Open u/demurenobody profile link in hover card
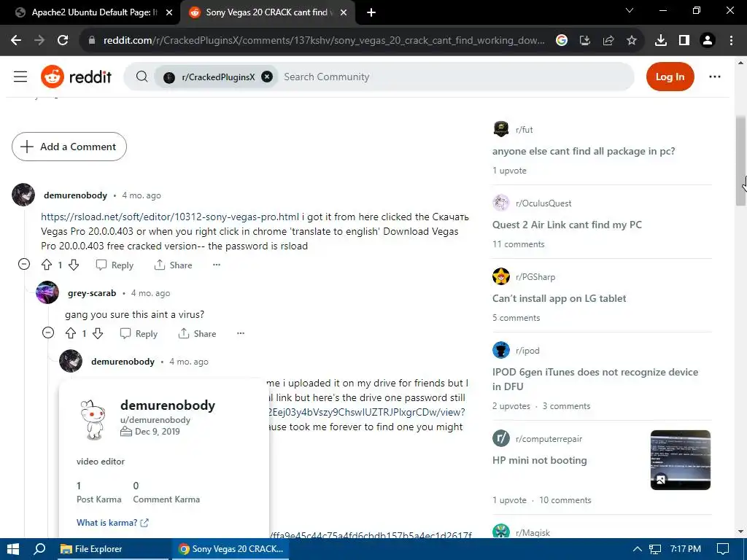This screenshot has width=747, height=560. 155,419
